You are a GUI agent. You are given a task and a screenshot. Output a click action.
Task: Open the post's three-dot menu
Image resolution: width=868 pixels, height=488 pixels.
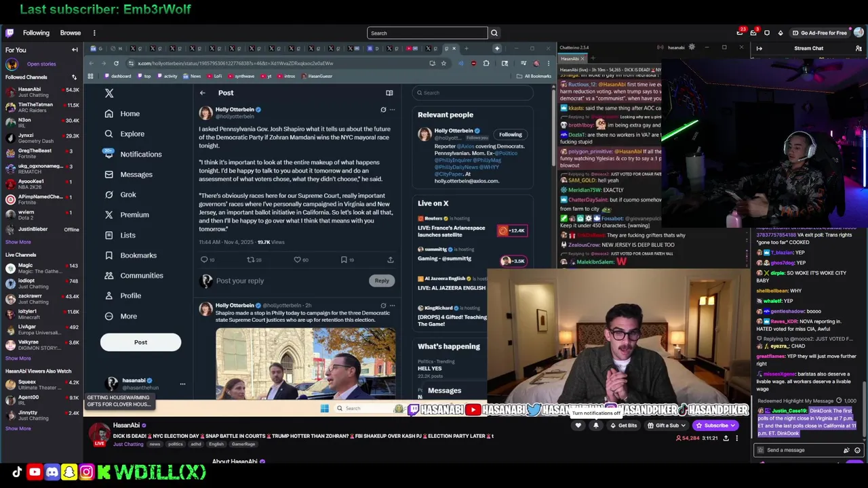coord(392,110)
